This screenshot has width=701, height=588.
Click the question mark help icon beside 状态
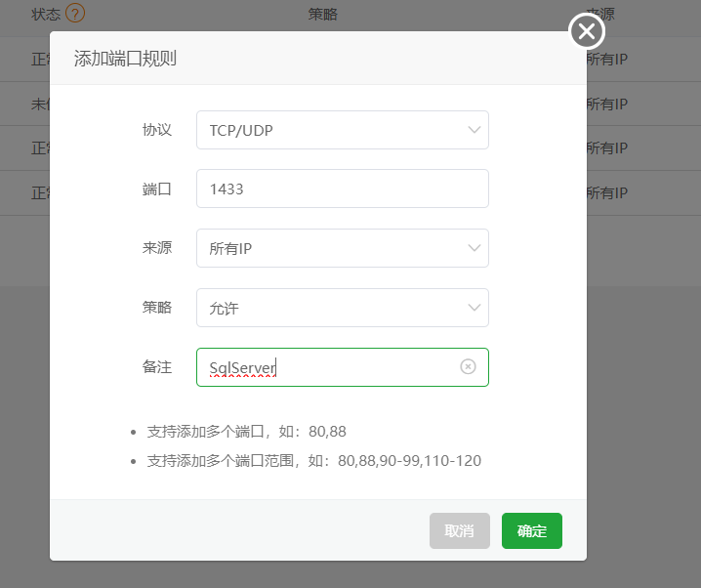click(x=74, y=14)
